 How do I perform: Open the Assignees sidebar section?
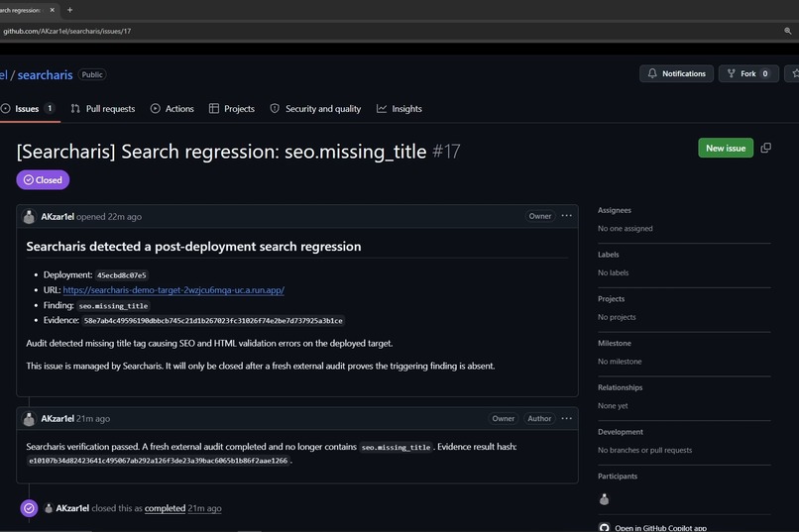pos(614,210)
